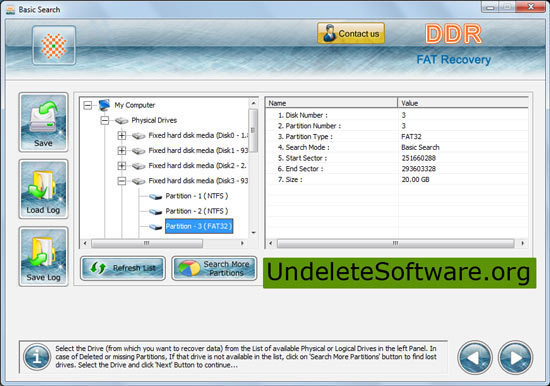Click the Search Mode row label
Image resolution: width=550 pixels, height=386 pixels.
pyautogui.click(x=303, y=147)
